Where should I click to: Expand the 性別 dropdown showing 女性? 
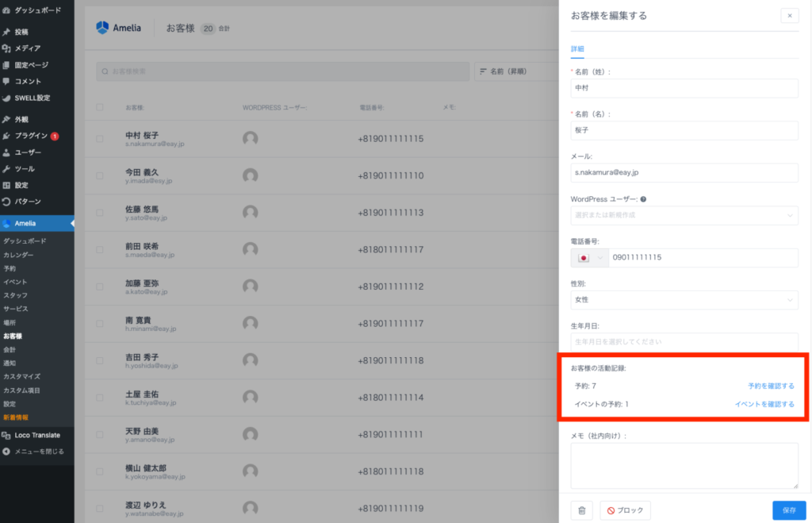pyautogui.click(x=684, y=300)
